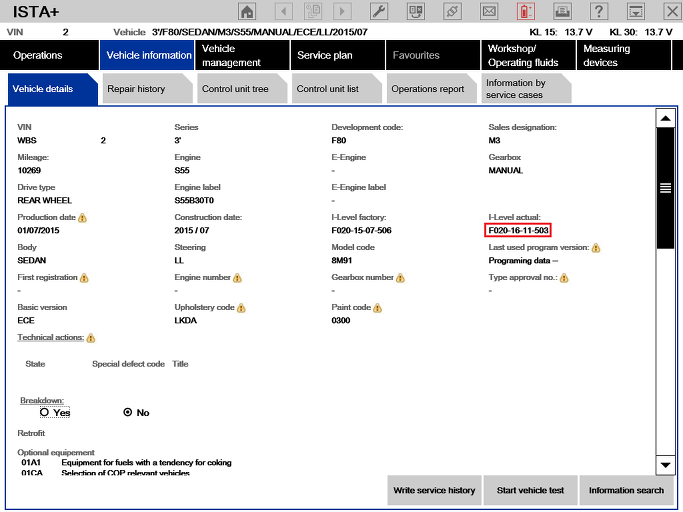
Task: Switch to Control unit list tab
Action: [x=337, y=89]
